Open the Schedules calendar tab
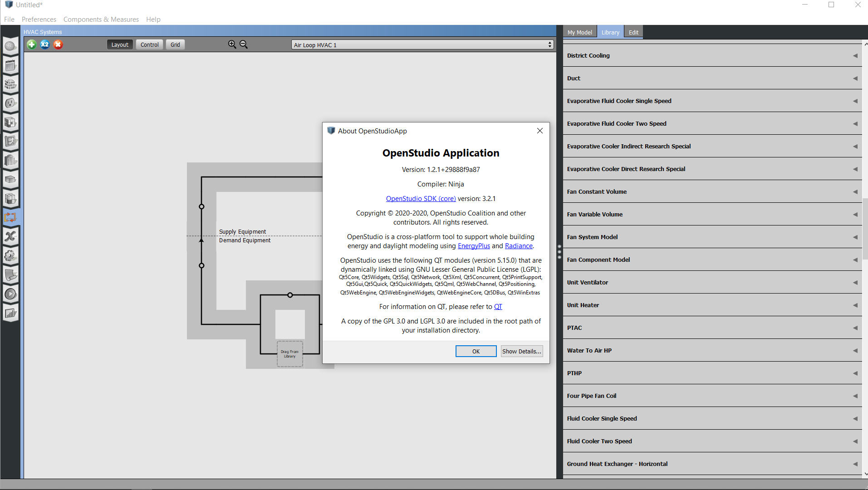This screenshot has height=490, width=868. [x=10, y=65]
